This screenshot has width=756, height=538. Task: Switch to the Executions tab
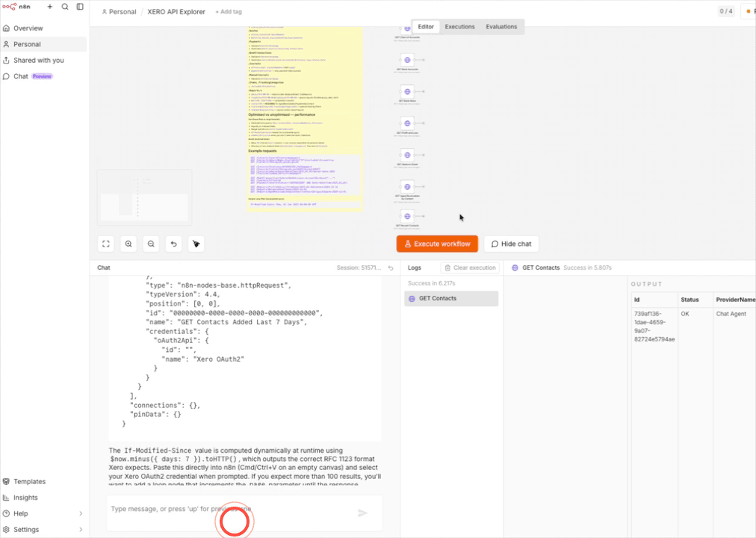(459, 26)
